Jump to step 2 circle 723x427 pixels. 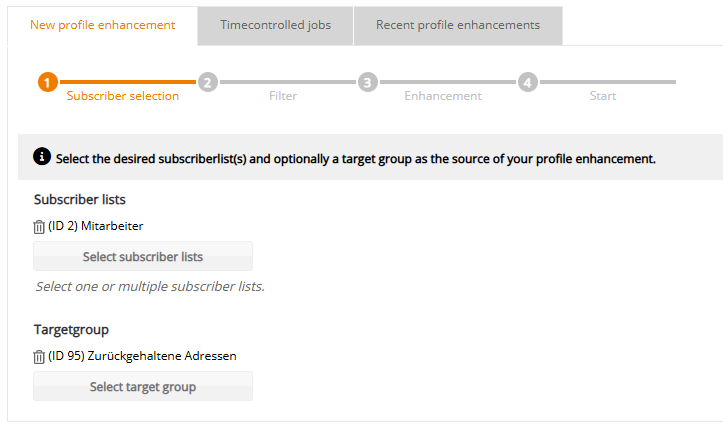pos(207,82)
